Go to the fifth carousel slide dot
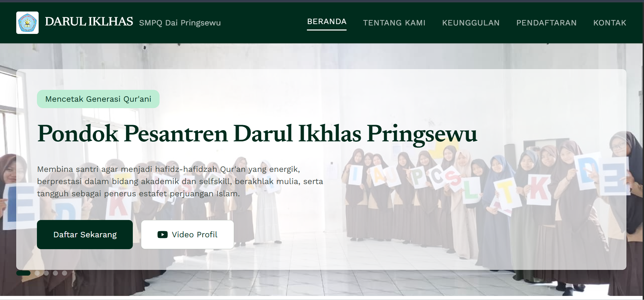 pyautogui.click(x=65, y=273)
